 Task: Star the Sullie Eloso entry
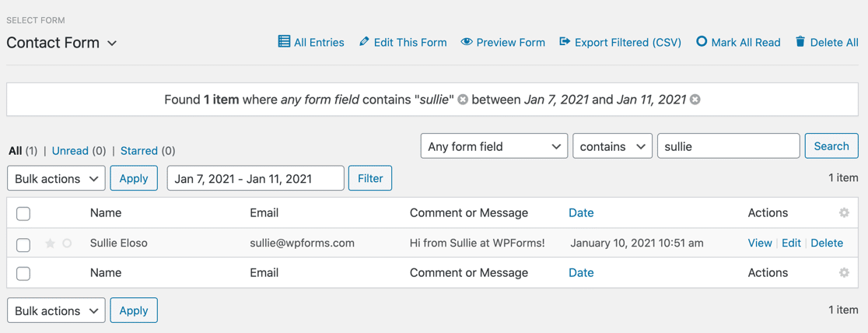[51, 244]
